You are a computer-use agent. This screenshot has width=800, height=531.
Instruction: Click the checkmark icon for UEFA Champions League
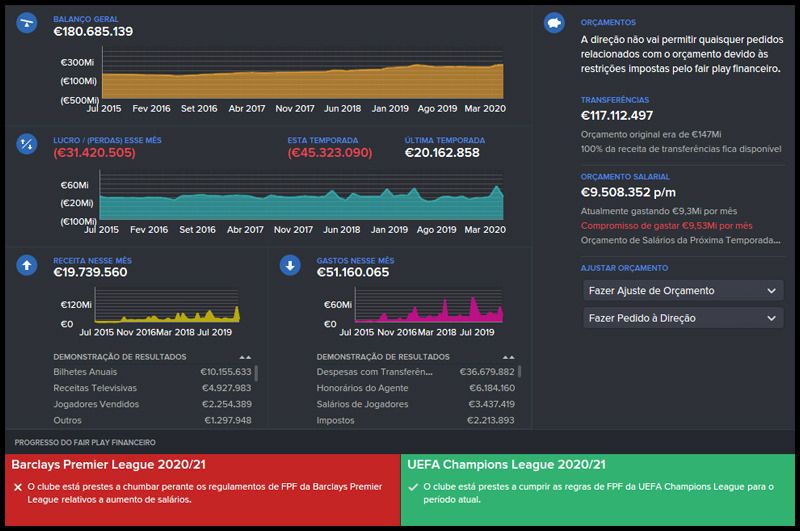click(414, 486)
